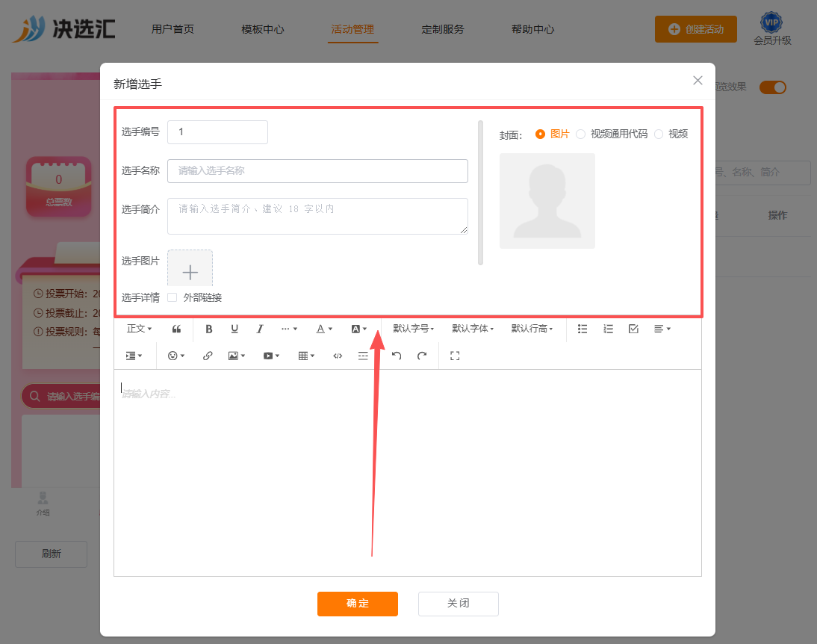Viewport: 817px width, 644px height.
Task: Click the cover avatar placeholder thumbnail
Action: (547, 201)
